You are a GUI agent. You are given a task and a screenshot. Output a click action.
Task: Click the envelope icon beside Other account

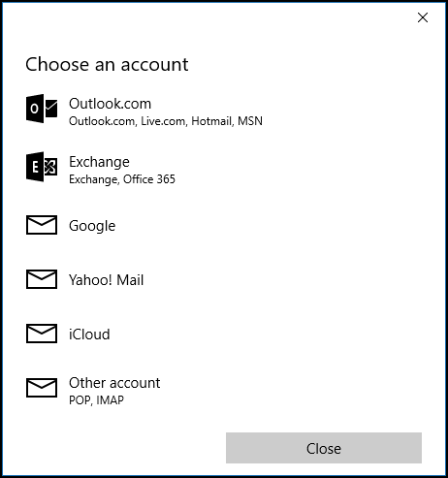(42, 388)
